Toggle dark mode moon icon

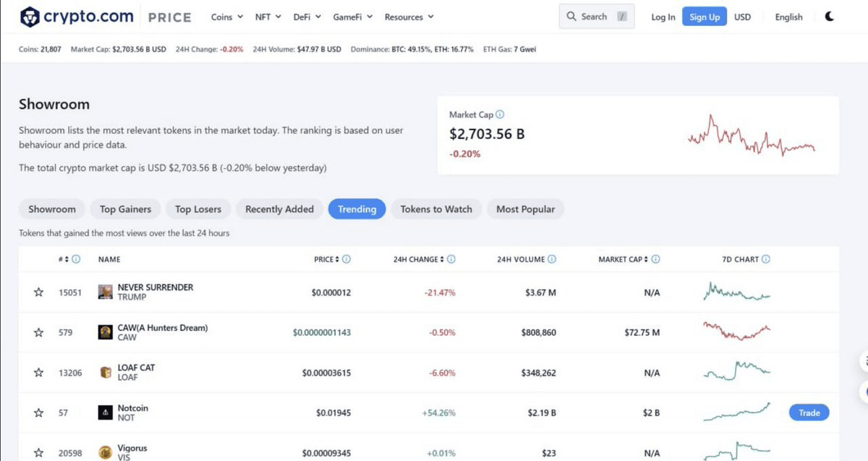click(x=829, y=17)
